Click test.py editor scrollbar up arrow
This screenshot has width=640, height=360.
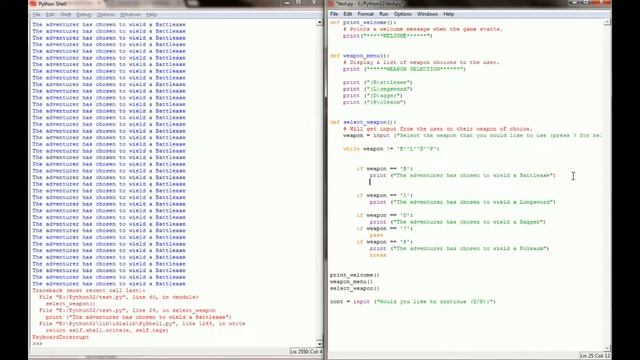pyautogui.click(x=607, y=22)
